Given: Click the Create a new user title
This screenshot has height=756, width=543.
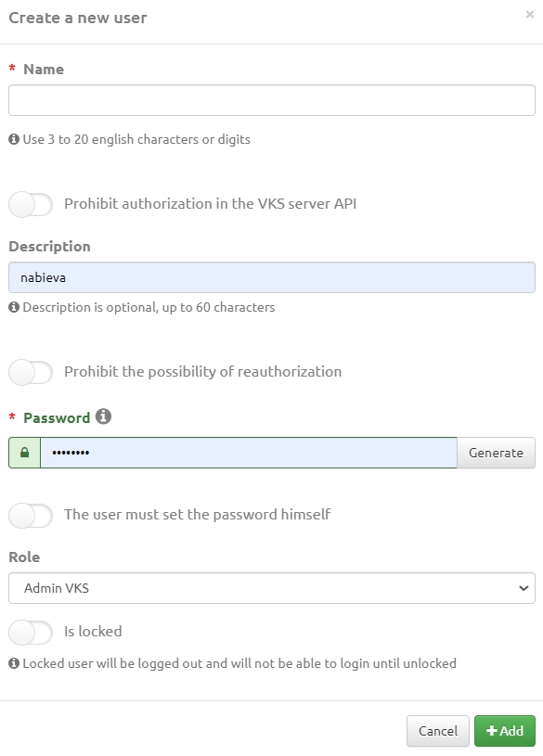Looking at the screenshot, I should tap(78, 18).
